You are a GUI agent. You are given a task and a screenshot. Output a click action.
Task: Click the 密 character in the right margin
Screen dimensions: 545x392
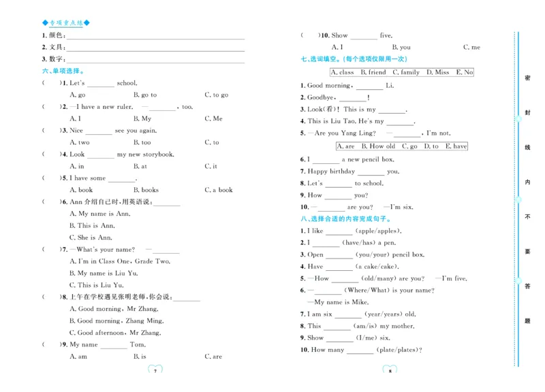click(527, 78)
